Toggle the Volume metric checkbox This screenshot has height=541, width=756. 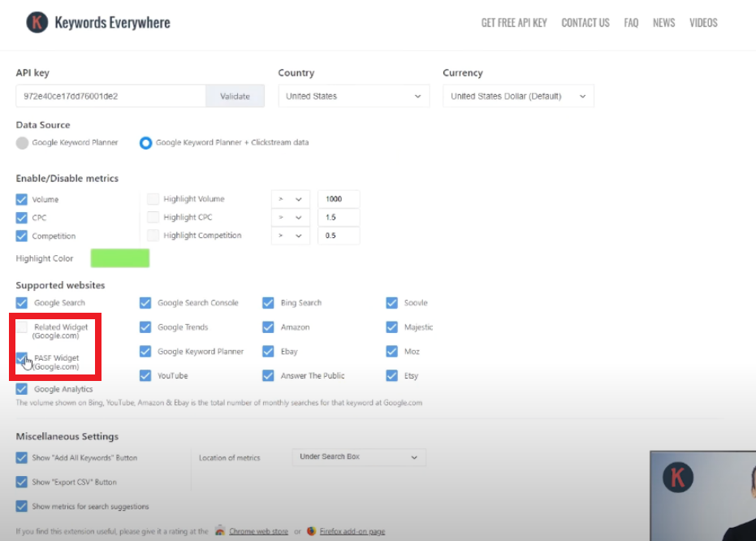[x=22, y=199]
